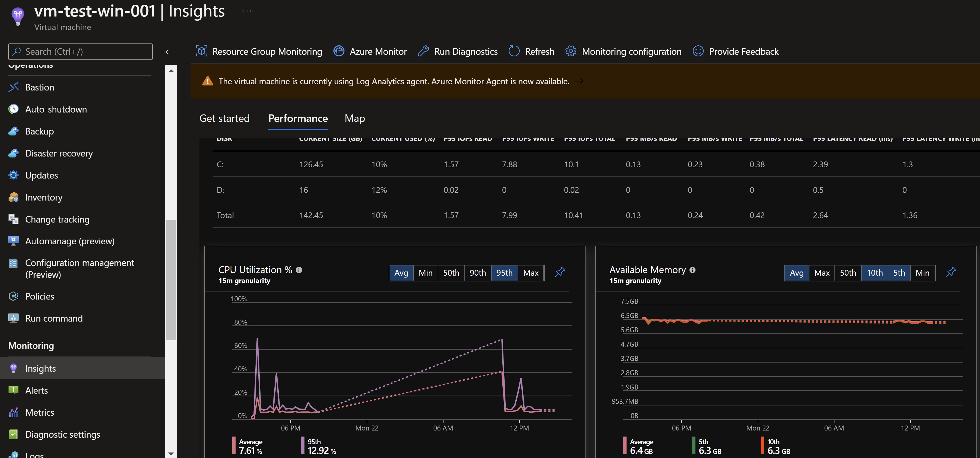The height and width of the screenshot is (458, 980).
Task: Click the 5th 6.3 GB memory legend swatch
Action: point(694,445)
